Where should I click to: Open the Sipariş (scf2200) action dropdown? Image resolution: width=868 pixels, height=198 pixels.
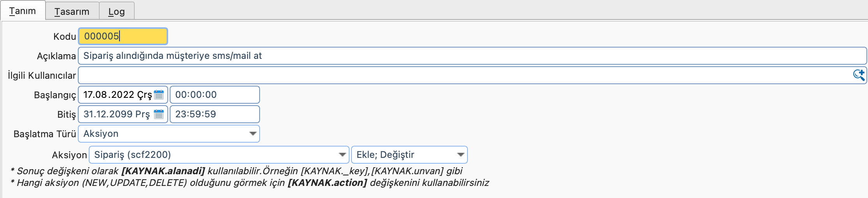click(342, 155)
